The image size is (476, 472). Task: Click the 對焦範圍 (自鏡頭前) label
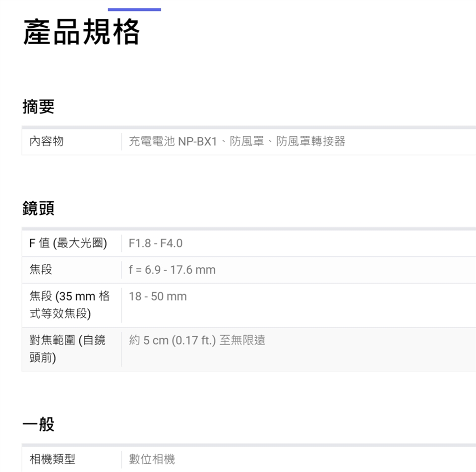(67, 349)
